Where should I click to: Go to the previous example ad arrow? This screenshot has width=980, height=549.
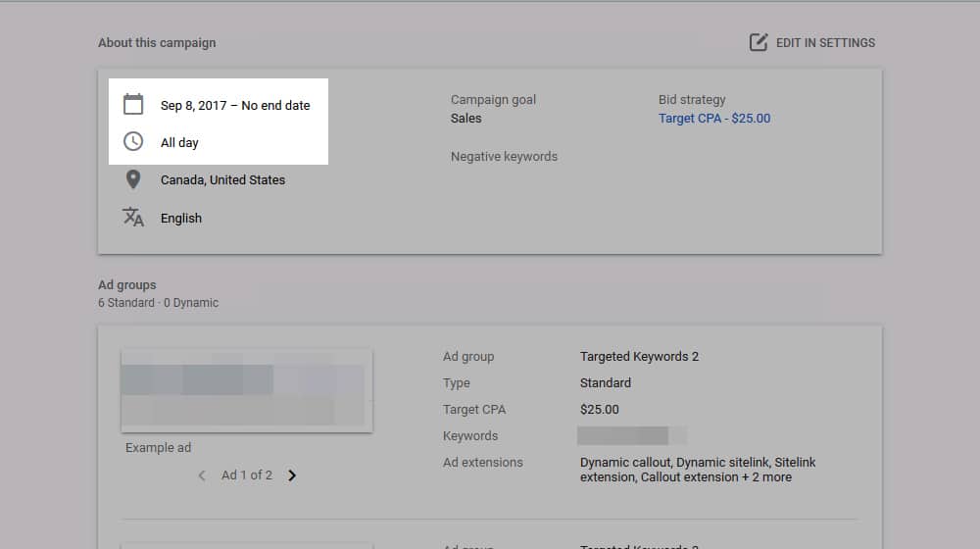pos(202,475)
